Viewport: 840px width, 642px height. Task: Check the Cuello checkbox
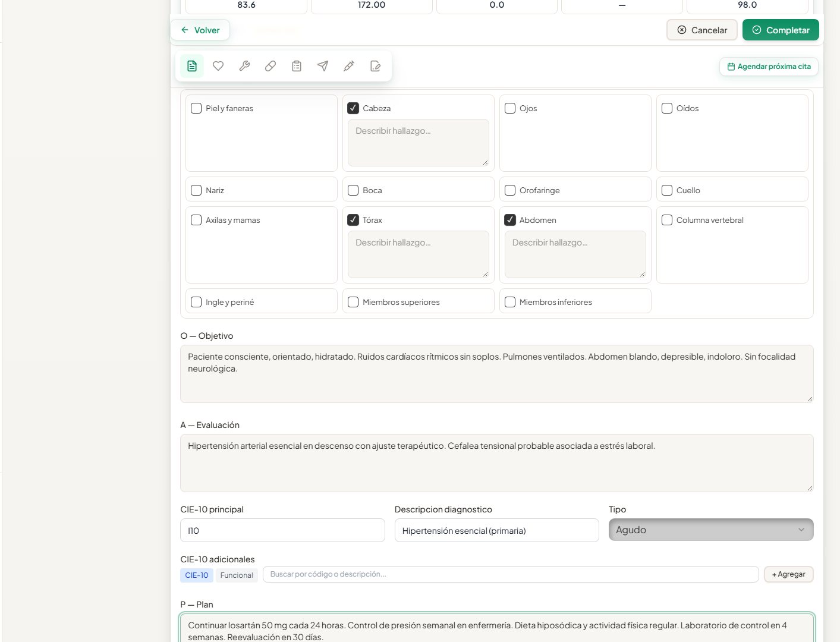pyautogui.click(x=667, y=190)
